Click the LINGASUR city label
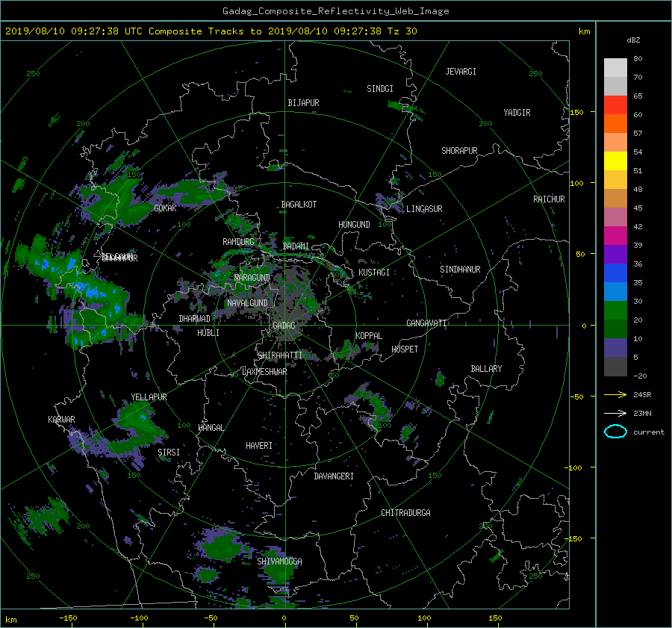 click(424, 209)
